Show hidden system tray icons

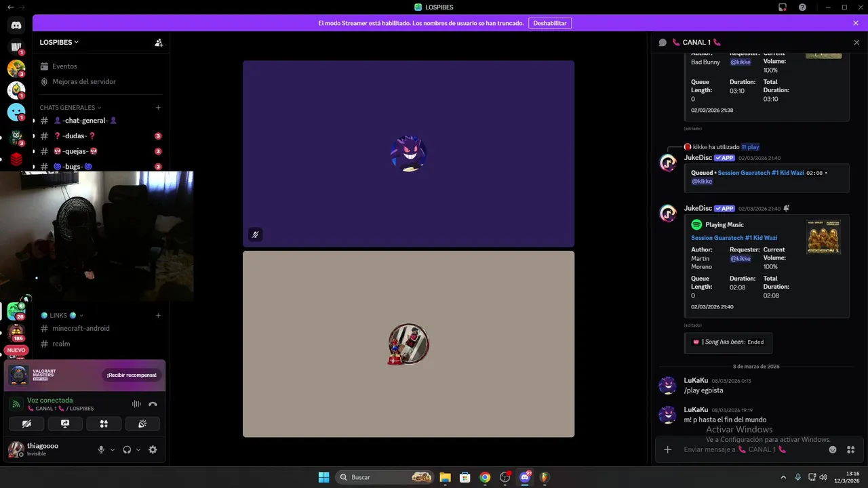(x=783, y=477)
